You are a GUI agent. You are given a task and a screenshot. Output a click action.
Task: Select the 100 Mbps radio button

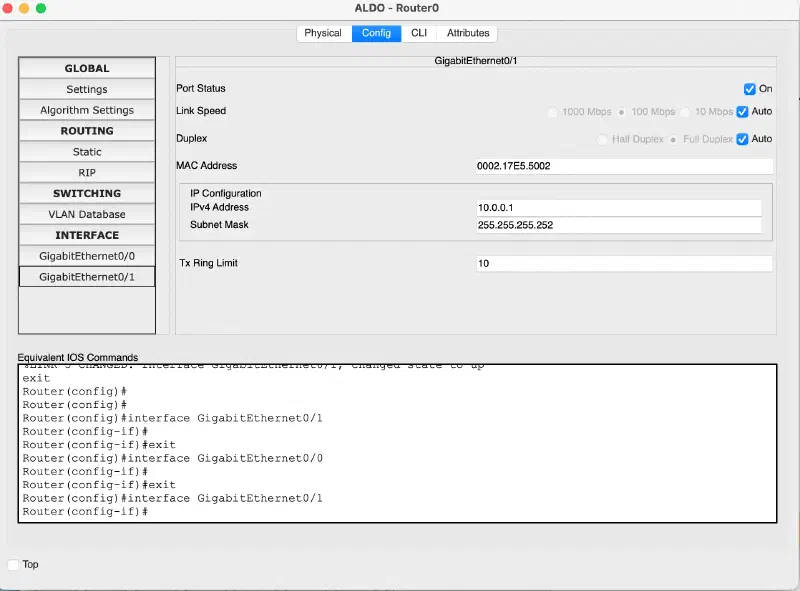click(621, 112)
